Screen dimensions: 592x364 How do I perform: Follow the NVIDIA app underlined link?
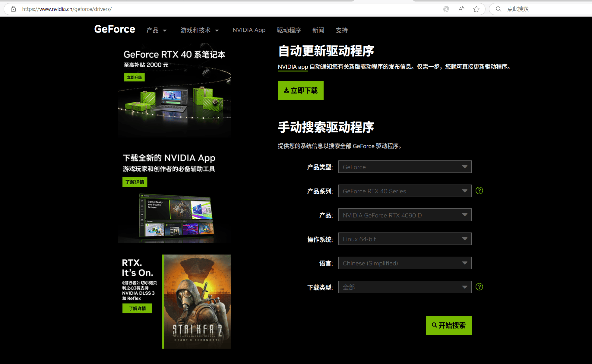(x=293, y=67)
